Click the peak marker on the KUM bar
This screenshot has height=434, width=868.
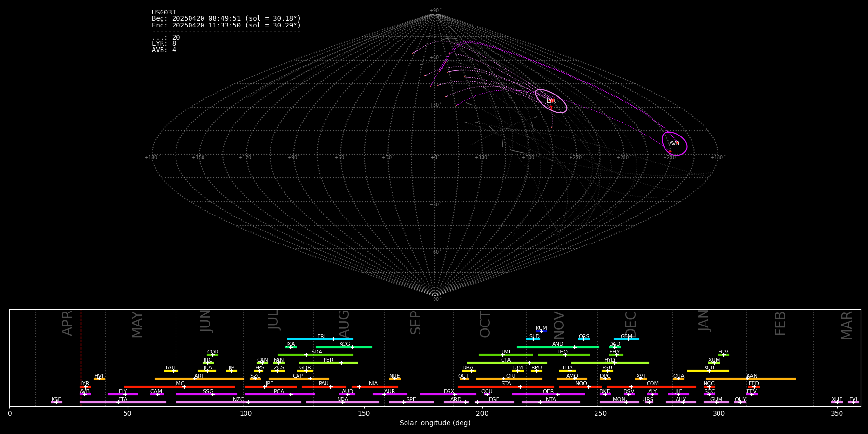[542, 331]
